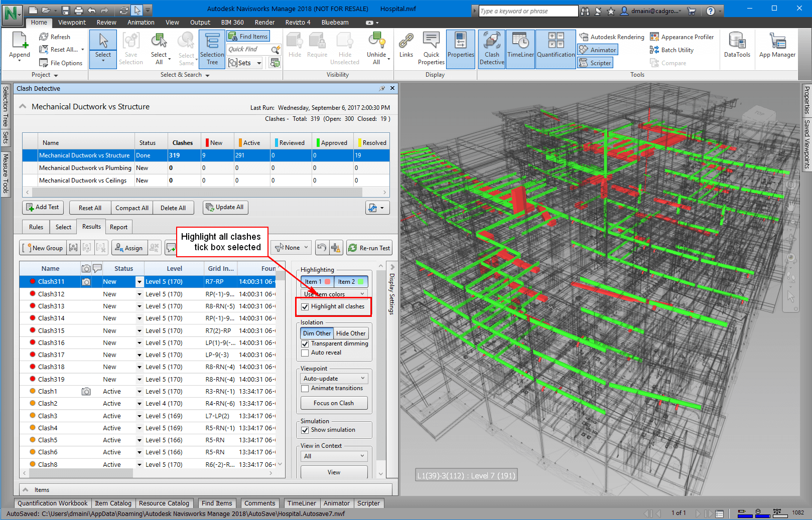Uncheck Highlight all clashes checkbox
Screen dimensions: 812x520
point(305,307)
